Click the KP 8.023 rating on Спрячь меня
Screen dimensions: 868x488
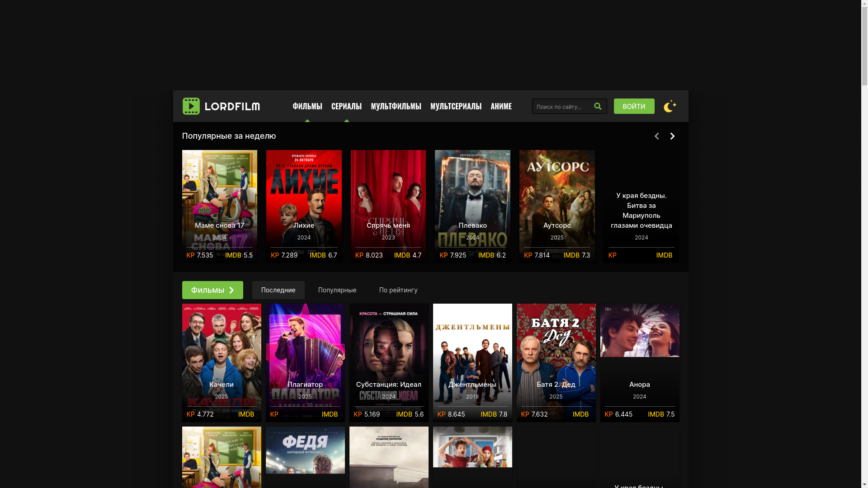pos(369,255)
